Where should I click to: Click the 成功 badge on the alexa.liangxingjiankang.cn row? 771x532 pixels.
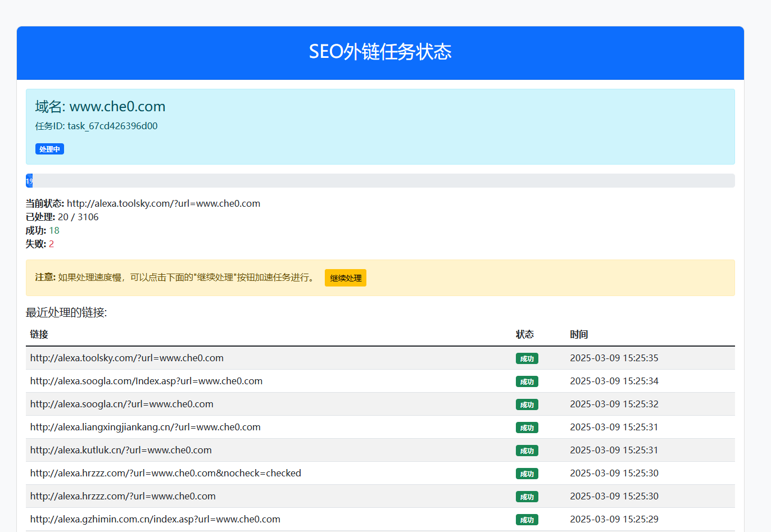pos(527,428)
